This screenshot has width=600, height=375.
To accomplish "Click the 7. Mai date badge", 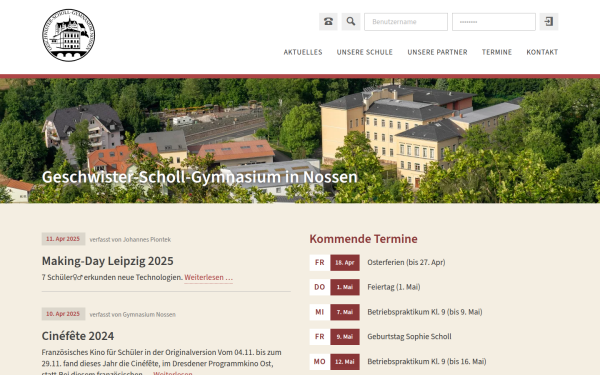I will pos(345,312).
